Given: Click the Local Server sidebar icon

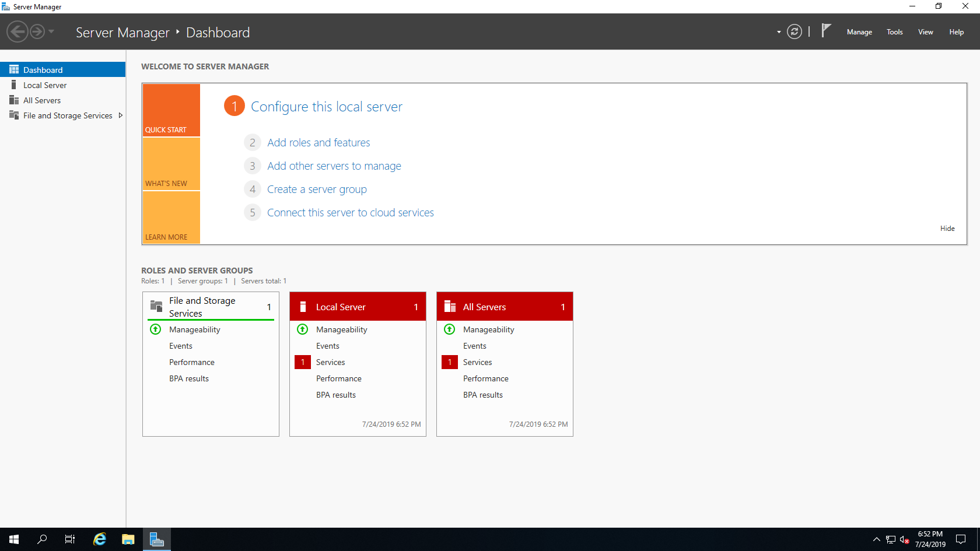Looking at the screenshot, I should pyautogui.click(x=14, y=85).
